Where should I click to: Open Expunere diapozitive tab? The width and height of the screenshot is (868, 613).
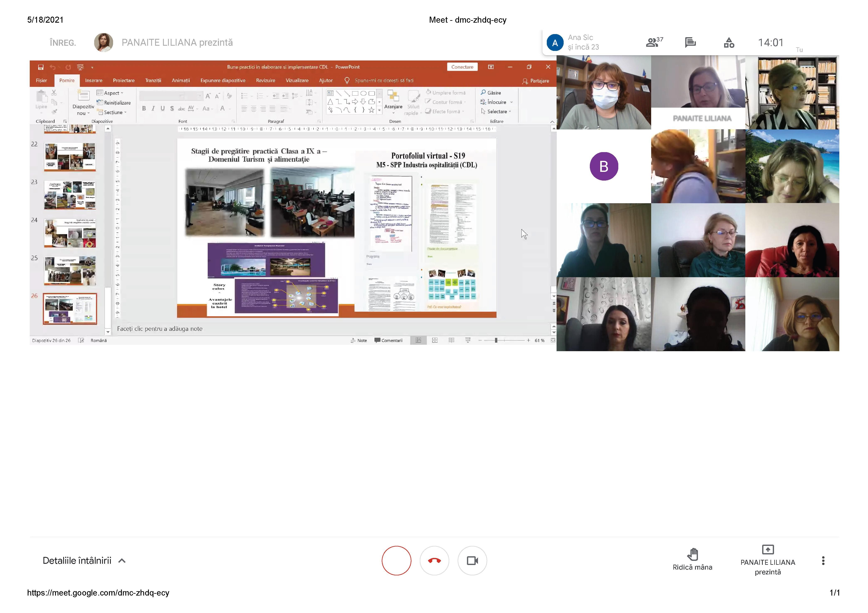click(223, 80)
